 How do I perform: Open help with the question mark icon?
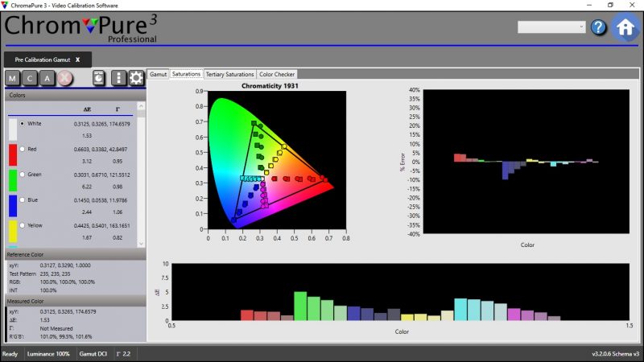coord(598,27)
